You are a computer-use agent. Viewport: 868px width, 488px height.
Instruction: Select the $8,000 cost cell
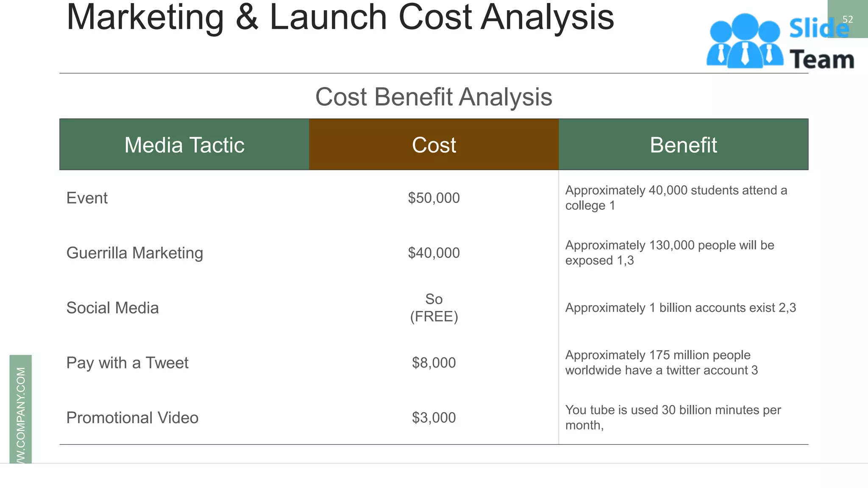434,363
